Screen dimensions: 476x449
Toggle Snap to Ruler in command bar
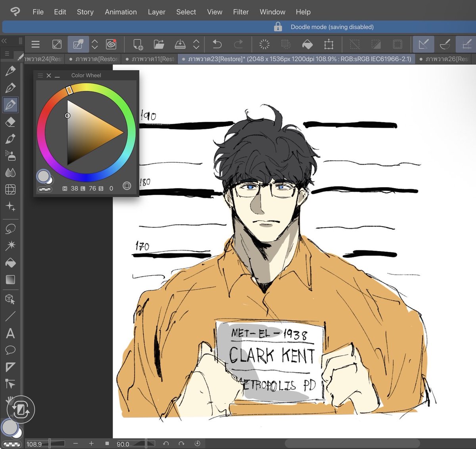click(423, 44)
